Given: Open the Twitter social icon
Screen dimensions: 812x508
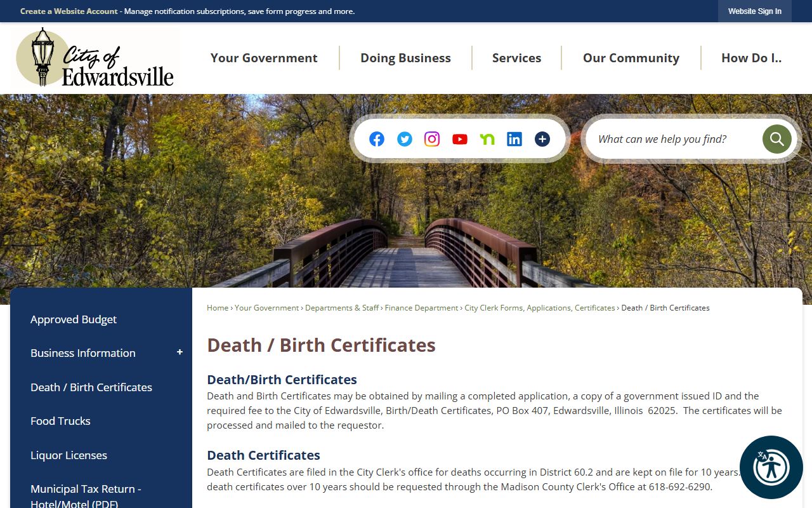Looking at the screenshot, I should (x=405, y=139).
